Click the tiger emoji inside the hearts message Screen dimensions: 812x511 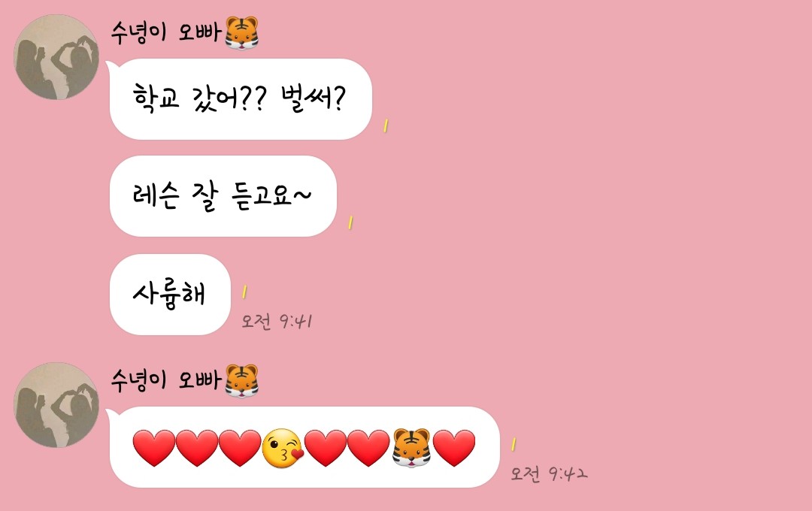[x=411, y=448]
